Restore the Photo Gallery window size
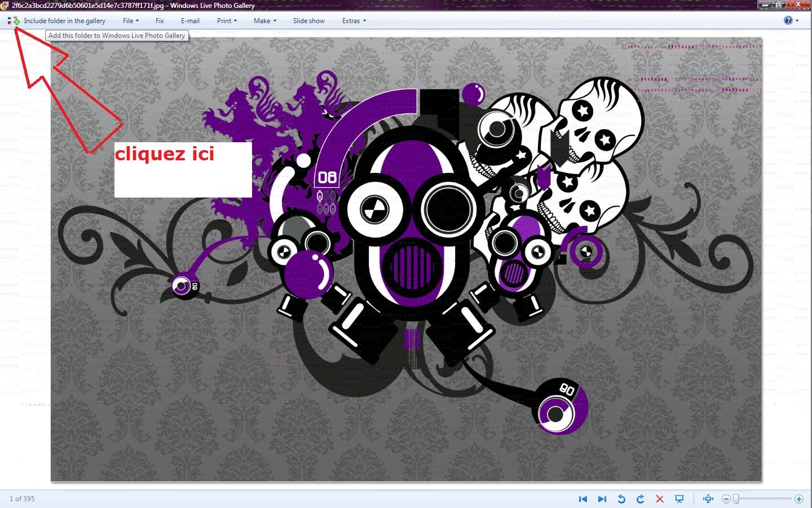 point(779,5)
